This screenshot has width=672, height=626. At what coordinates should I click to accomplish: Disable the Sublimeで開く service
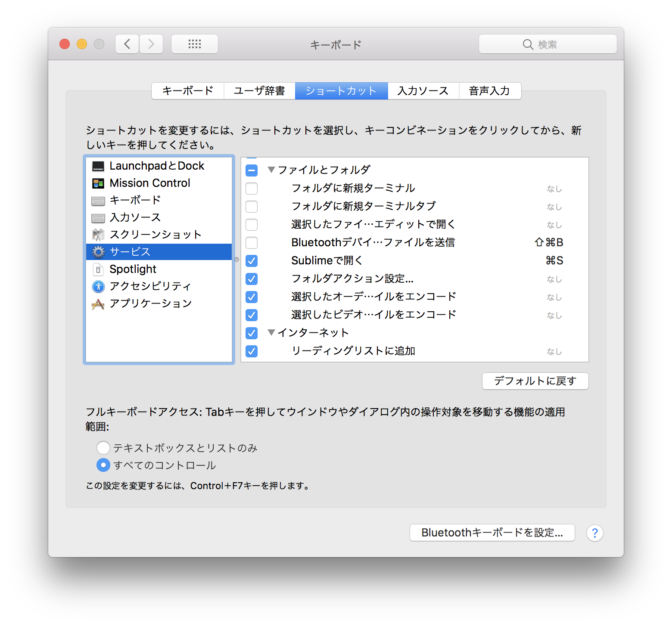[x=251, y=261]
